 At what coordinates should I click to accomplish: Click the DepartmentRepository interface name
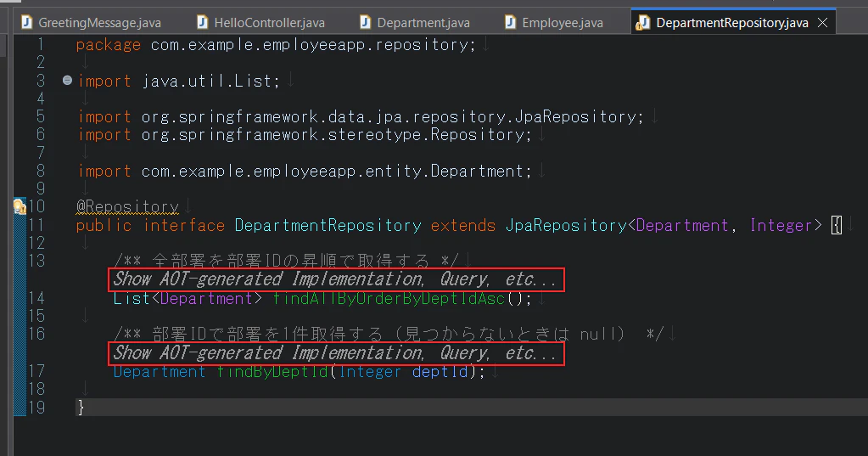point(328,226)
